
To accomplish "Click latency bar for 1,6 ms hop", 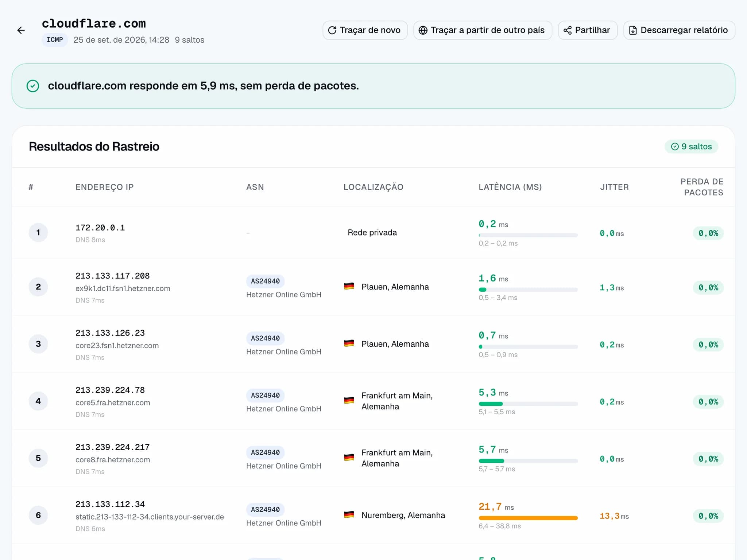I will coord(528,290).
